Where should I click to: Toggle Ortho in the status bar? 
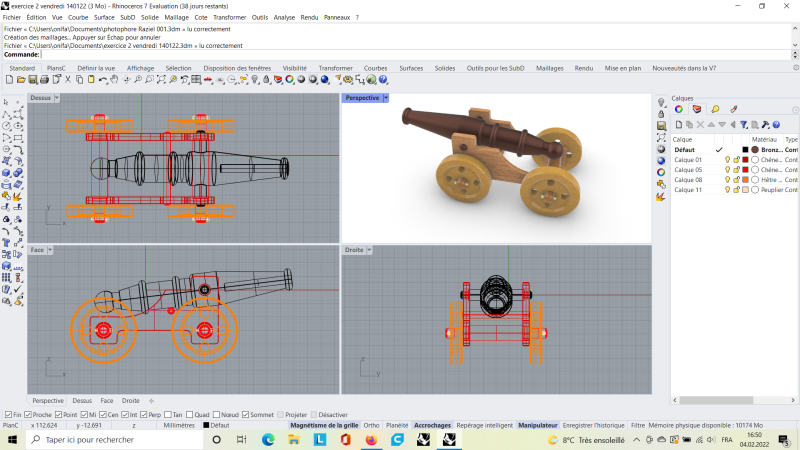[371, 425]
